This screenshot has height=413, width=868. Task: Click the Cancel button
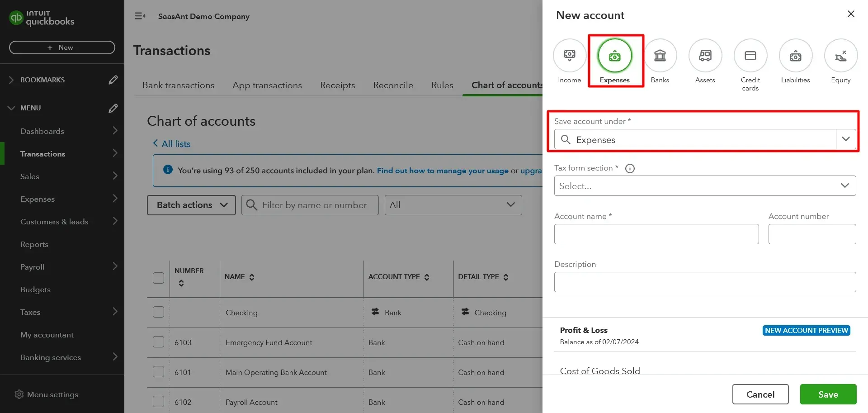[x=760, y=394]
